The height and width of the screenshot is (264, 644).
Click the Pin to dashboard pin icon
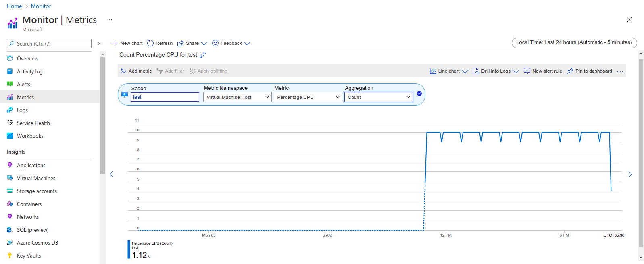[570, 71]
